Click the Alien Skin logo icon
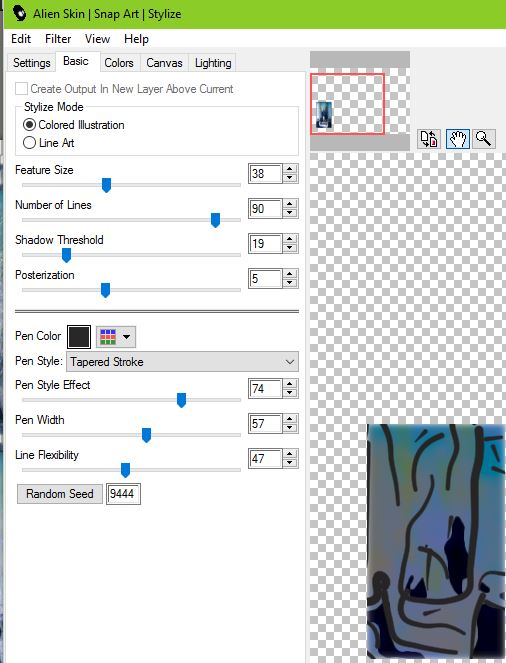Image resolution: width=506 pixels, height=663 pixels. pyautogui.click(x=19, y=14)
